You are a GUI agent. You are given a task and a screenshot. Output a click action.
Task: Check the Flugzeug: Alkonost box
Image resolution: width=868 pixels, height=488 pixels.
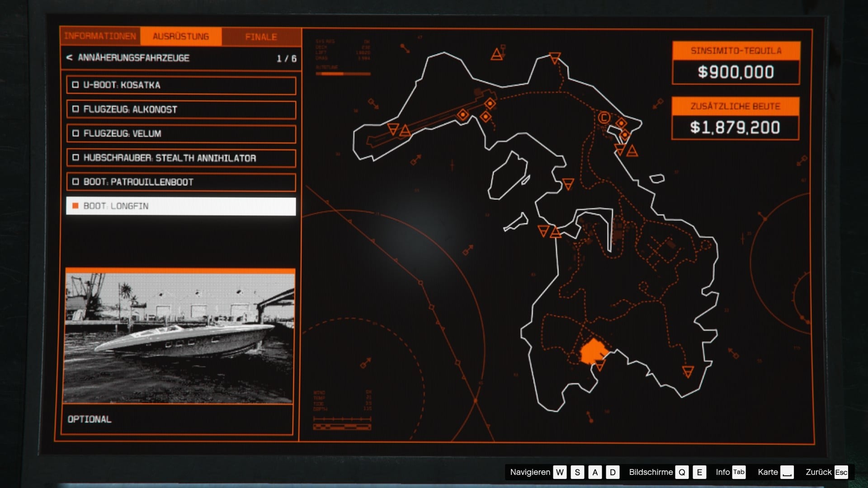point(75,109)
